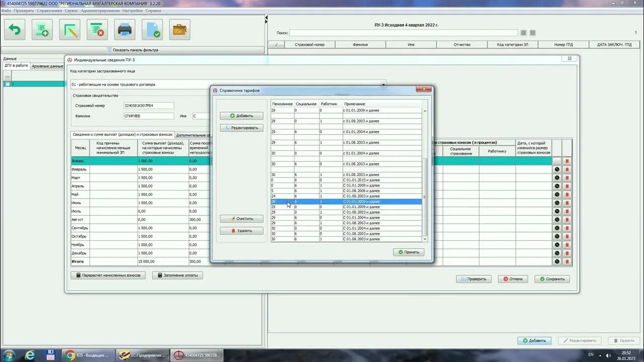Image resolution: width=644 pixels, height=362 pixels.
Task: Click tariff list scrollbar down arrow
Action: (x=425, y=239)
